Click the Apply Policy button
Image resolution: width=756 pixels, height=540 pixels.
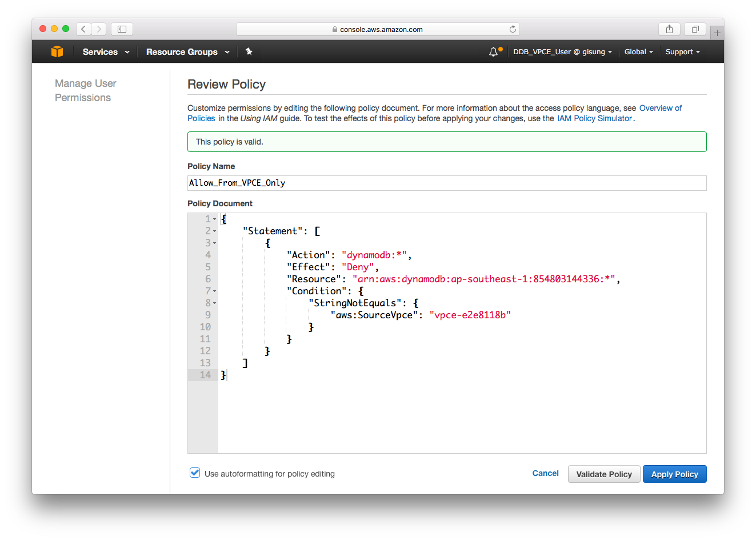674,474
